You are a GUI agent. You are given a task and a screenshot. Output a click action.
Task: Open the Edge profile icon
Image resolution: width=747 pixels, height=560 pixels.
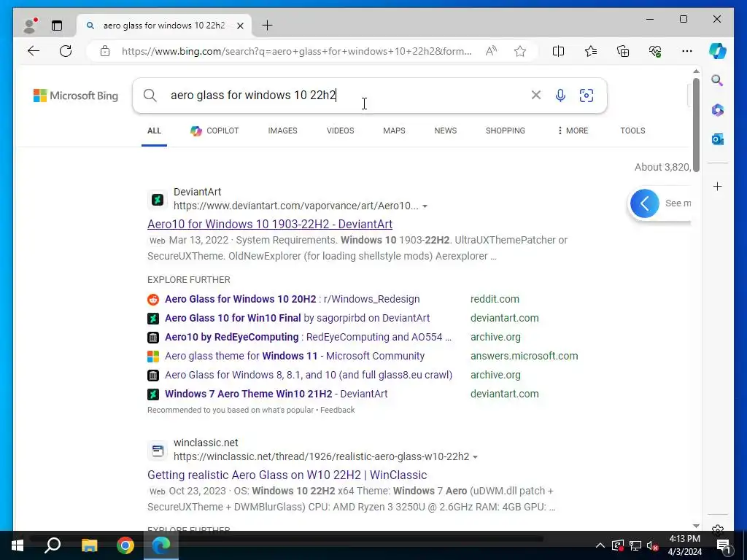tap(30, 26)
